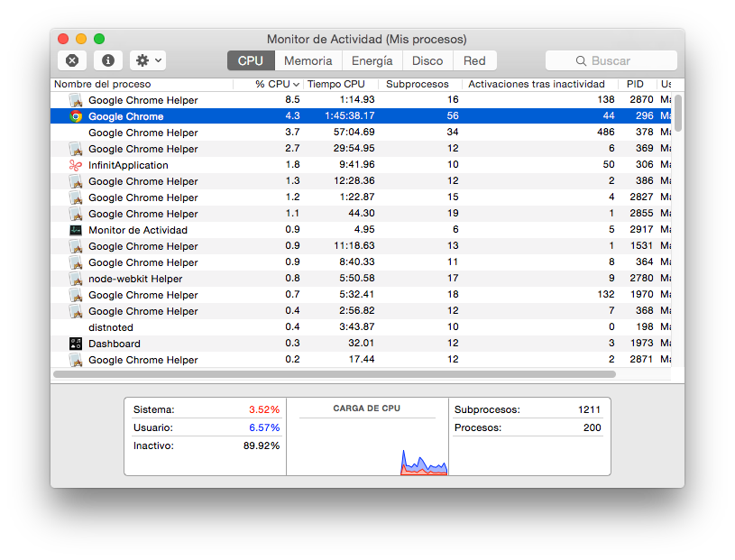Click the magnifier icon in the Buscar field
This screenshot has height=560, width=735.
pos(581,60)
